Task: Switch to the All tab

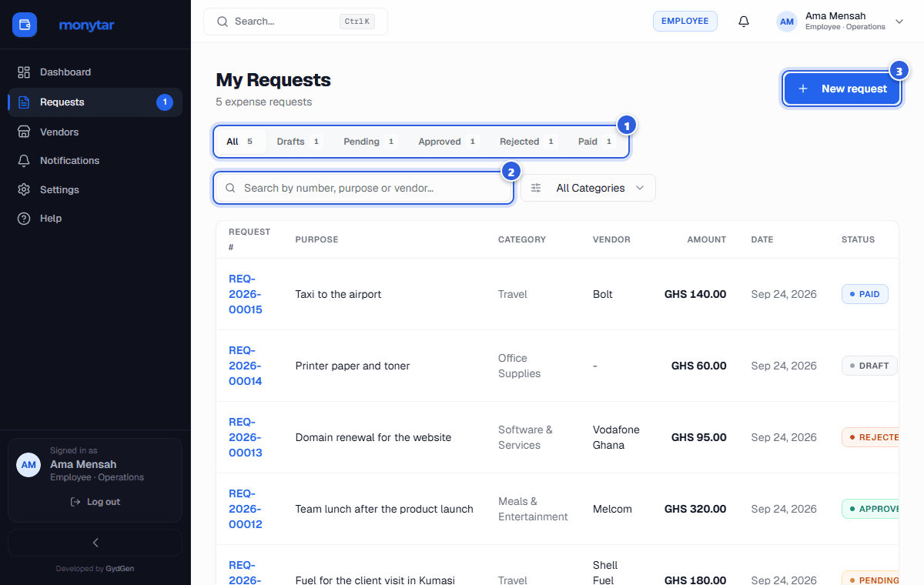Action: pos(240,142)
